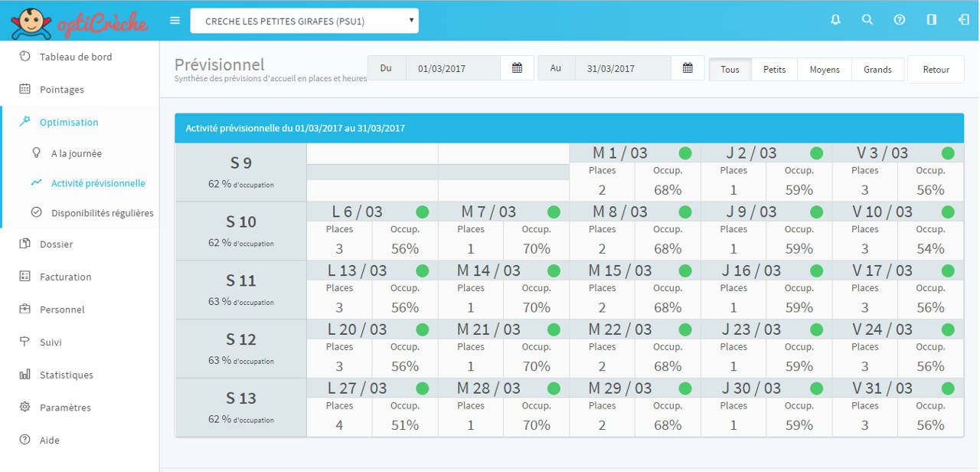The width and height of the screenshot is (980, 472).
Task: Click the A la journée lightbulb icon
Action: coord(36,152)
